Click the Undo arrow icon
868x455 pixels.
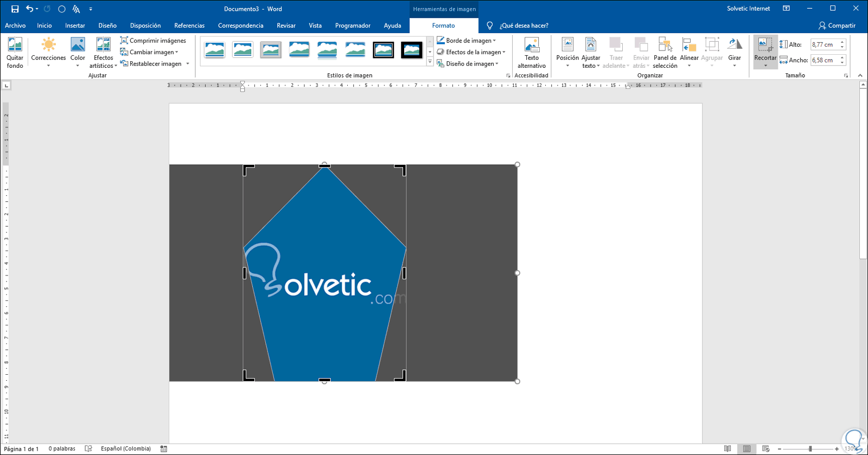tap(30, 9)
